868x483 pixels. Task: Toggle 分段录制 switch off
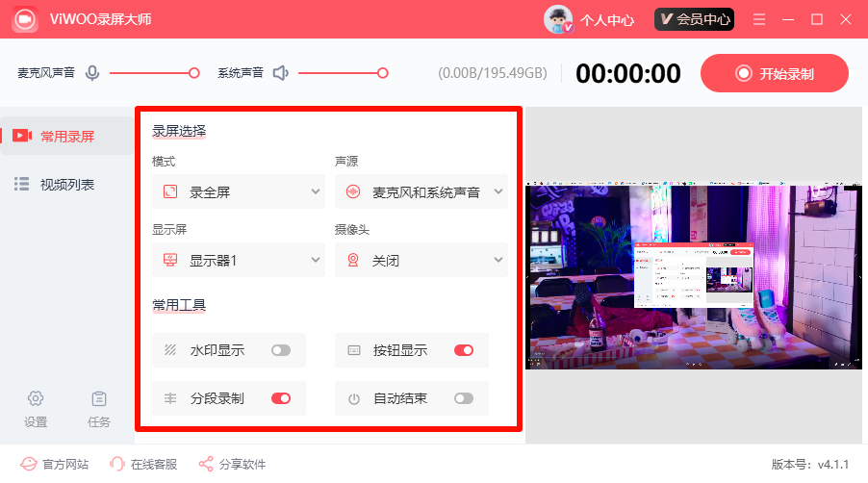pyautogui.click(x=281, y=398)
